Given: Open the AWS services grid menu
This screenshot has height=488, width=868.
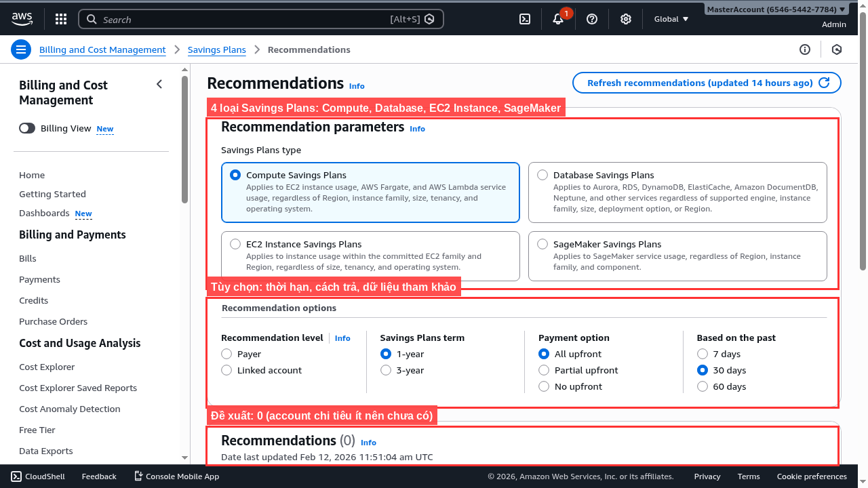Looking at the screenshot, I should tap(61, 19).
